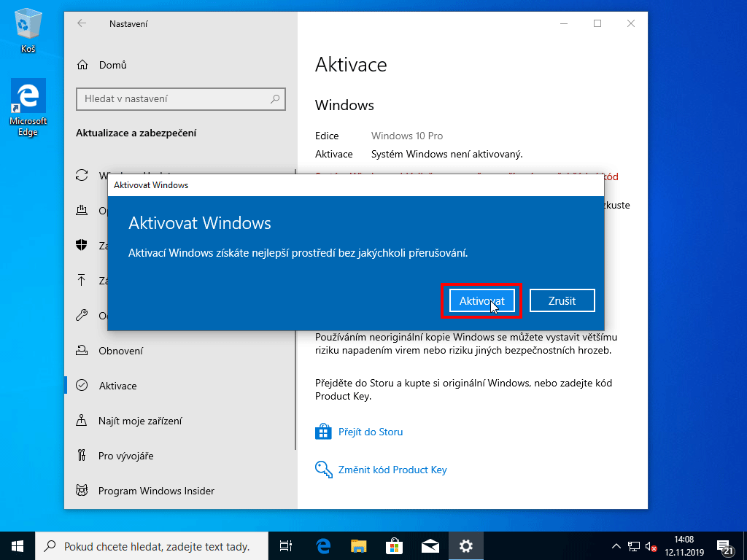Screen dimensions: 747x560
Task: Open the Microsoft Edge desktop shortcut
Action: pyautogui.click(x=28, y=108)
